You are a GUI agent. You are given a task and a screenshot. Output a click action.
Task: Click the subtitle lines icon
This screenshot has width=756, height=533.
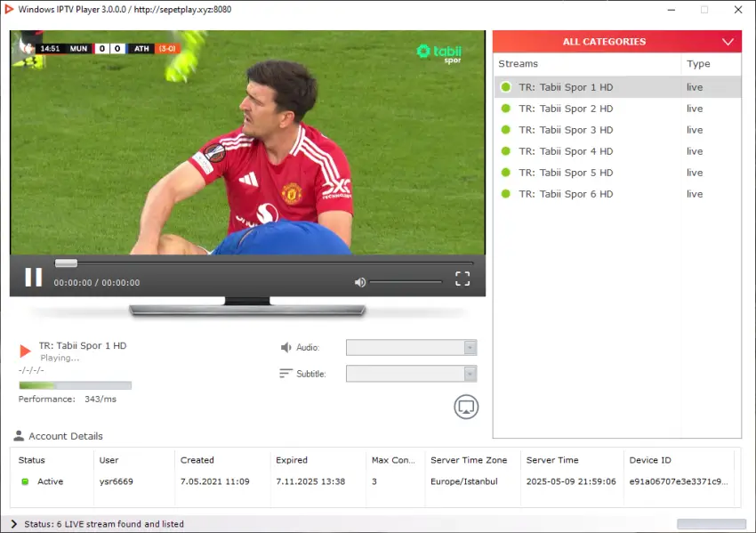(x=286, y=374)
